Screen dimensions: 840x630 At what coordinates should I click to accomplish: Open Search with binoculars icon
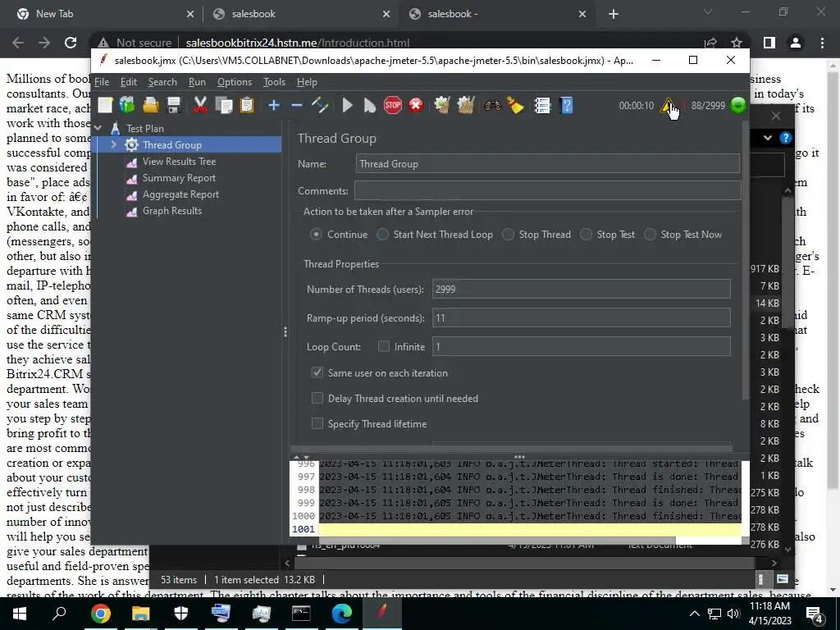pyautogui.click(x=492, y=105)
